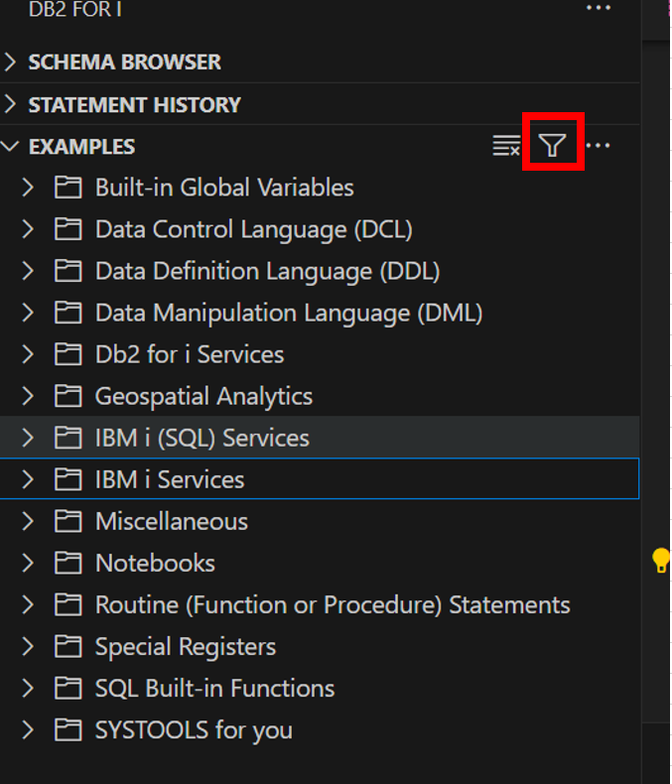Click the Notebooks folder icon
Image resolution: width=672 pixels, height=784 pixels.
click(x=67, y=563)
